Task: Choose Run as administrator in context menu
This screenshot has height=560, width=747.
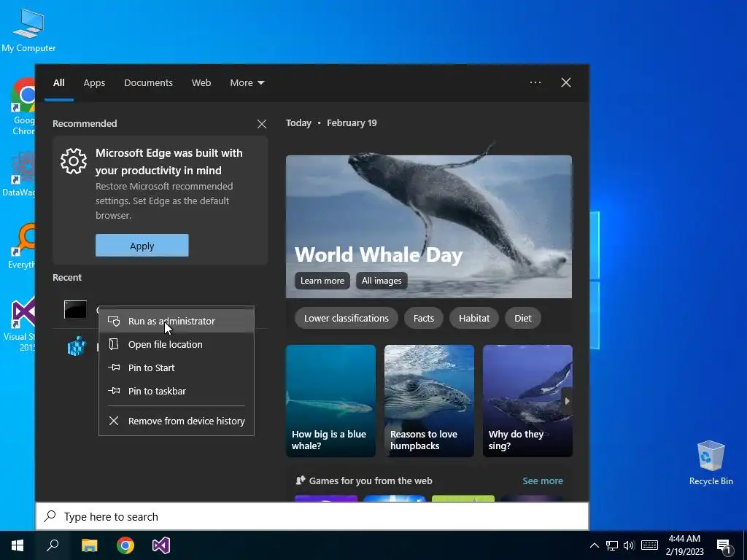Action: pos(177,321)
